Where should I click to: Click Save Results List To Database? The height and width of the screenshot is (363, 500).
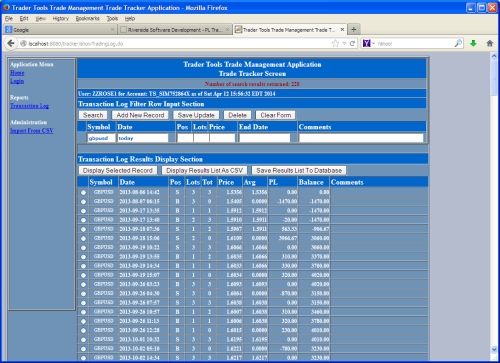tap(299, 171)
